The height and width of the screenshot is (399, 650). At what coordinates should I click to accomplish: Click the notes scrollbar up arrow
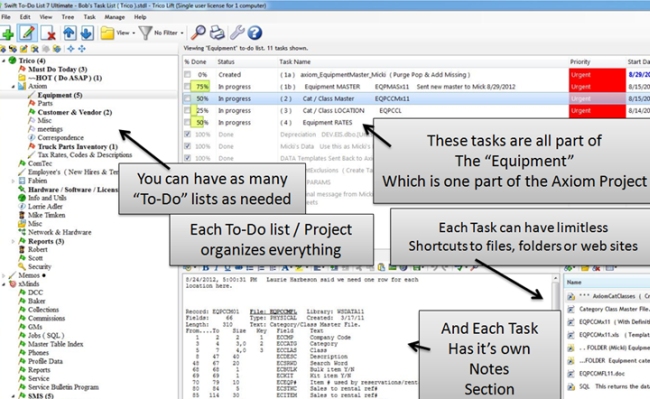(x=556, y=279)
